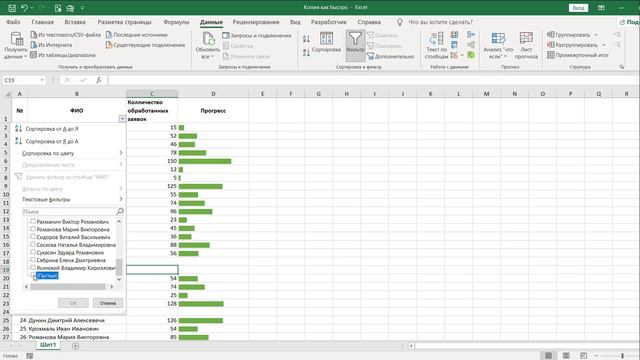Image resolution: width=640 pixels, height=360 pixels.
Task: Switch to the Главная tab
Action: click(42, 22)
